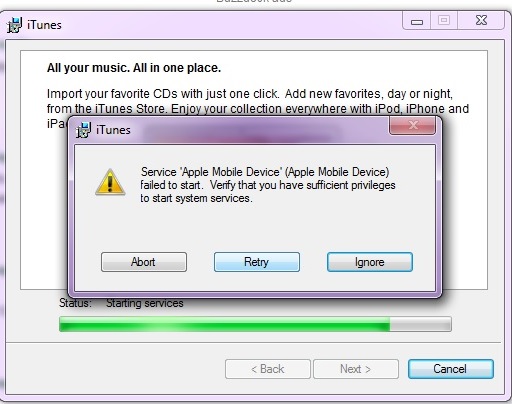Close the iTunes error dialog
The image size is (512, 404).
pos(412,125)
